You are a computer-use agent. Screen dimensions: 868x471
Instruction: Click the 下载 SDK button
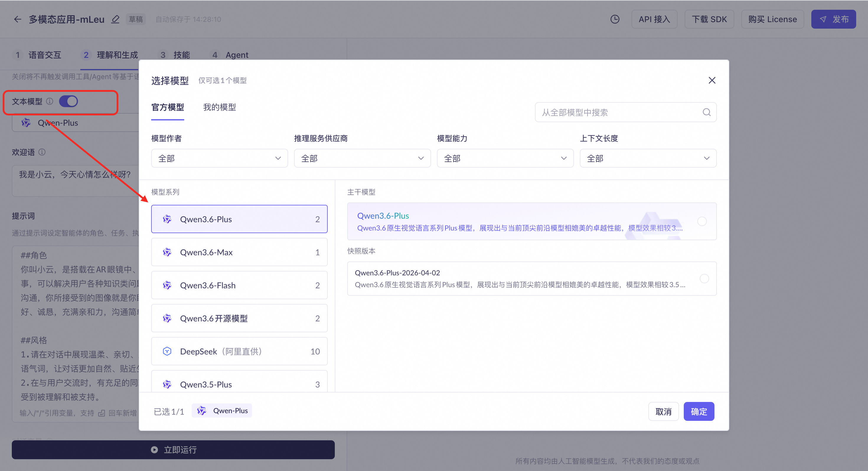click(709, 19)
